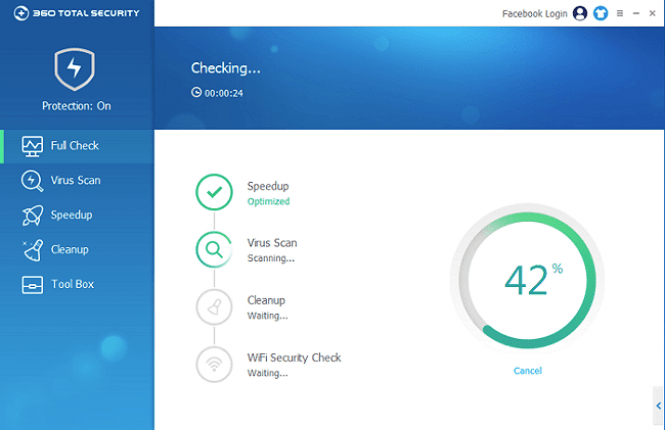The height and width of the screenshot is (430, 665).
Task: Click the Protection: On status text
Action: (x=76, y=106)
